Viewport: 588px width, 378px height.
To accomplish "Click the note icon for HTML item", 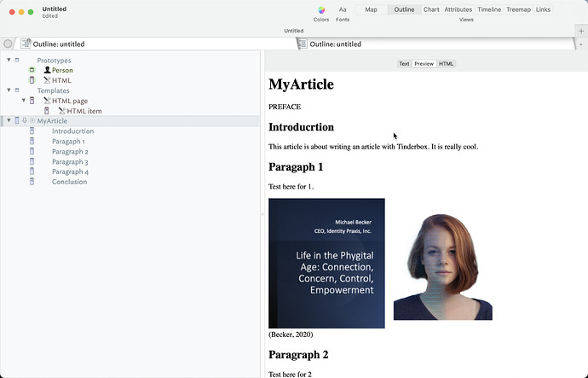I will [47, 111].
